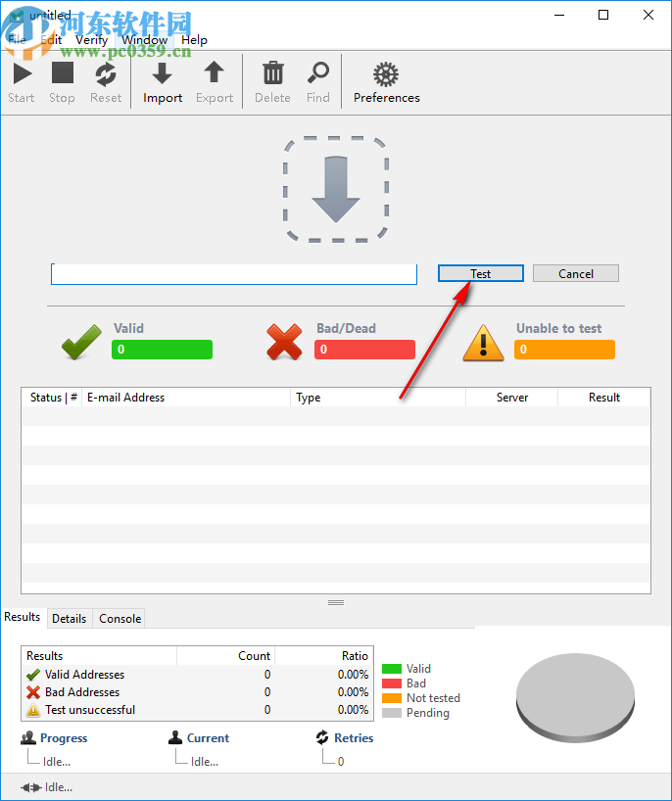Switch to the Console tab
The width and height of the screenshot is (672, 801).
pos(120,619)
